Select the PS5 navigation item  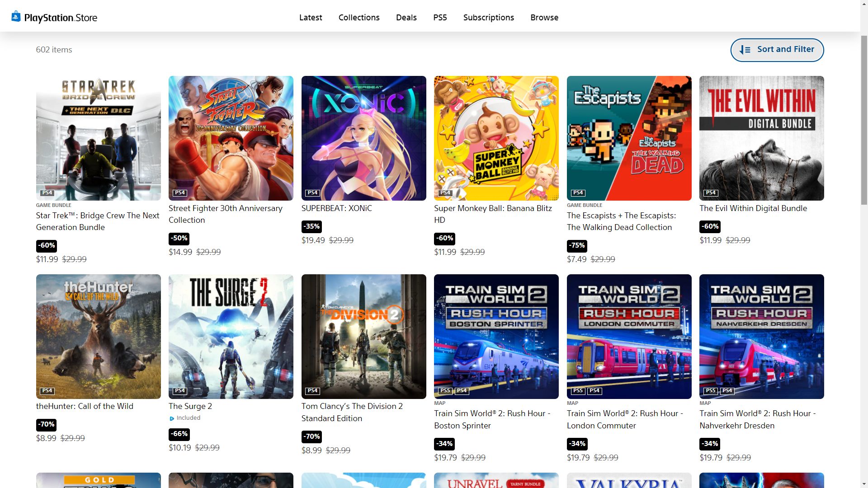coord(440,18)
